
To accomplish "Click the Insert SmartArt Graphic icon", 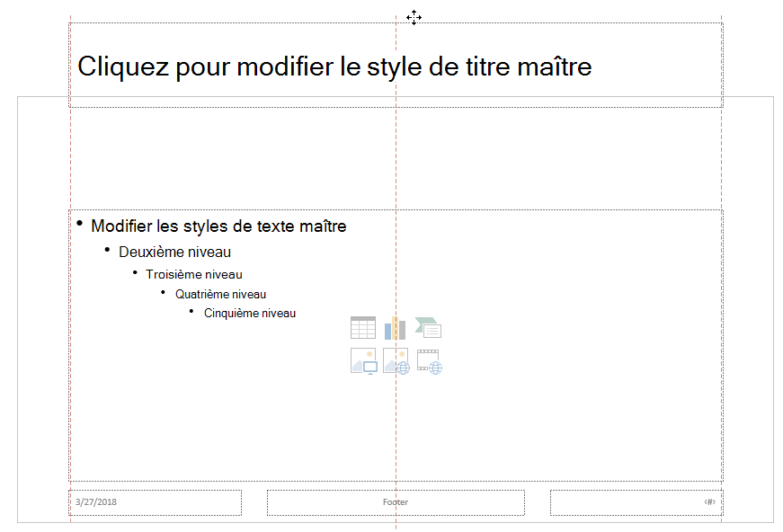I will tap(428, 328).
